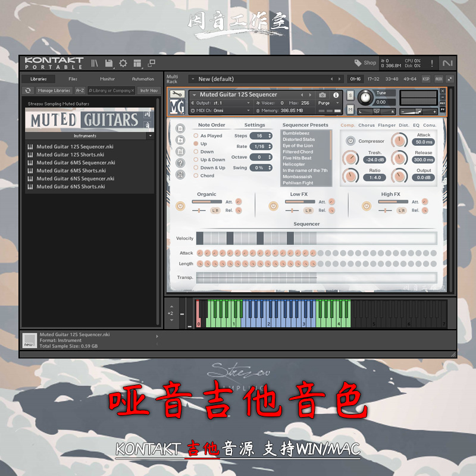This screenshot has width=476, height=476.
Task: Click the Organic L R stereo icon
Action: 215,211
